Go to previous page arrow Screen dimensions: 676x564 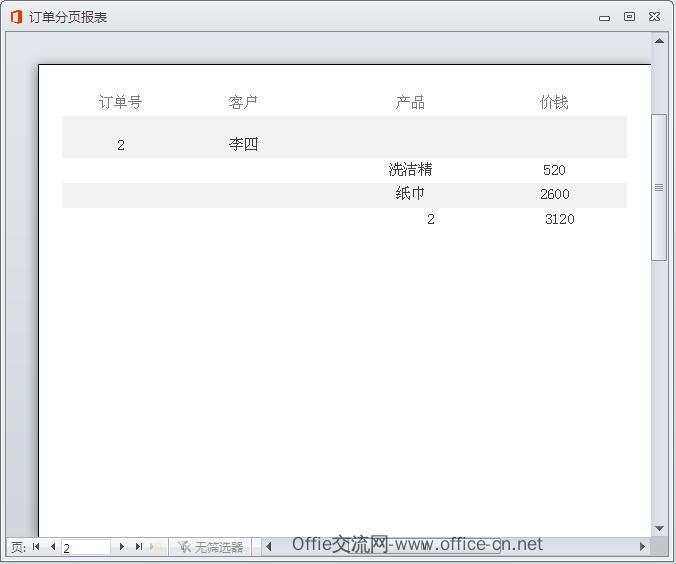click(53, 547)
